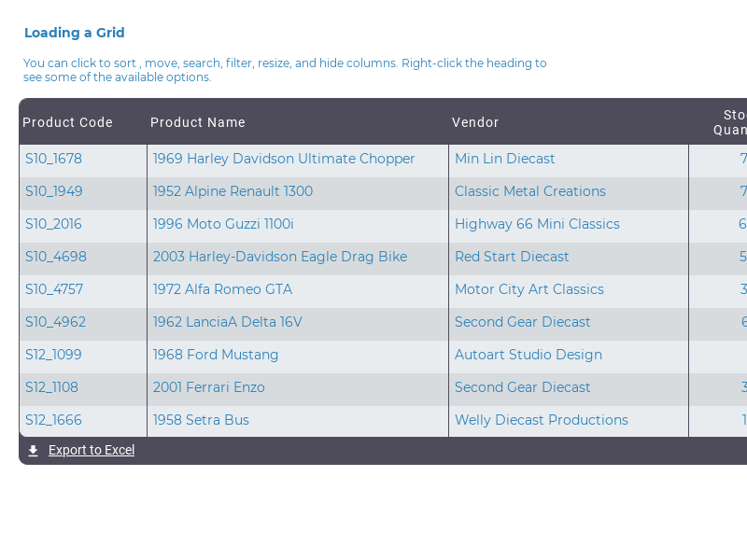Click the Export to Excel download icon

click(x=33, y=450)
